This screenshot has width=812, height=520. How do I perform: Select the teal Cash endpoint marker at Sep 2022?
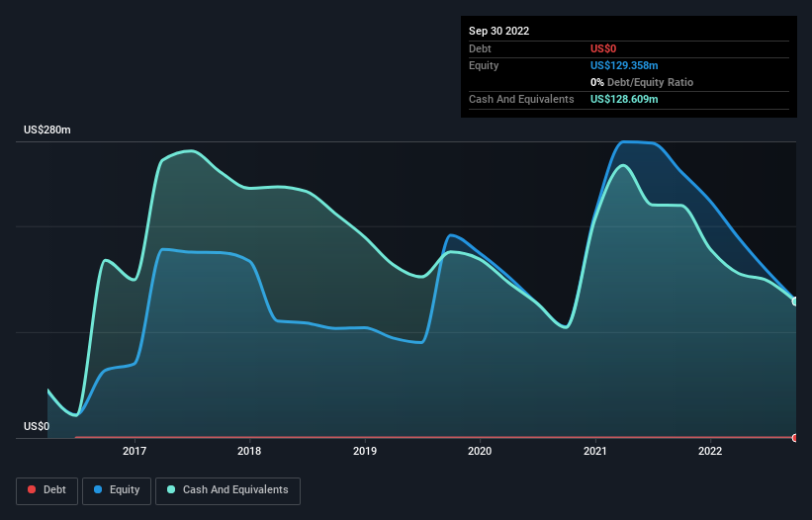pyautogui.click(x=795, y=302)
